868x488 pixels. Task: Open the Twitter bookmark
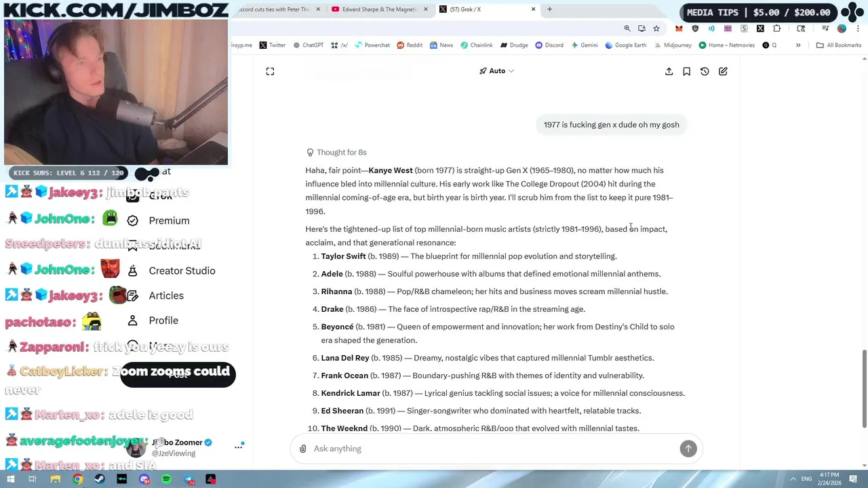[273, 45]
